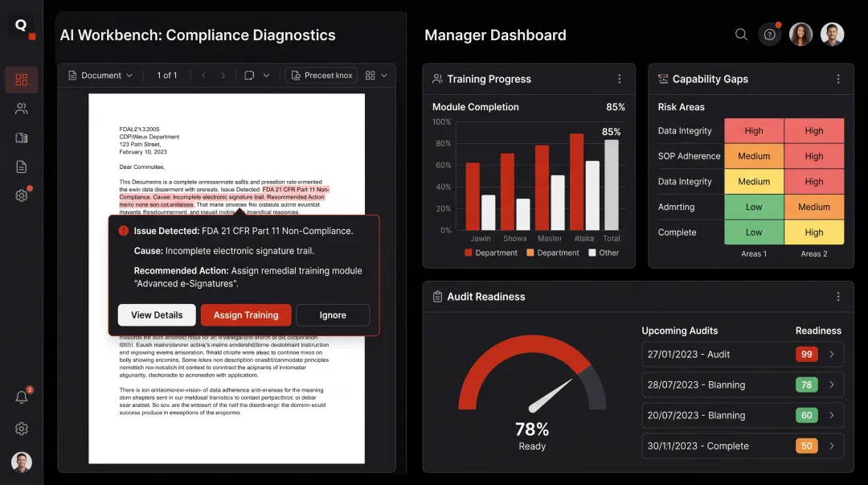Toggle the Other legend item
The height and width of the screenshot is (485, 868).
click(604, 253)
